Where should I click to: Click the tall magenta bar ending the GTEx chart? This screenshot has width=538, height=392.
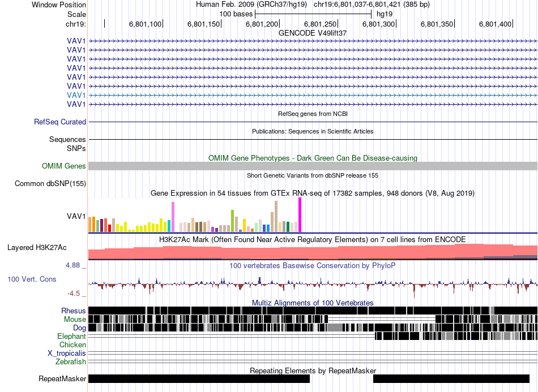click(300, 215)
